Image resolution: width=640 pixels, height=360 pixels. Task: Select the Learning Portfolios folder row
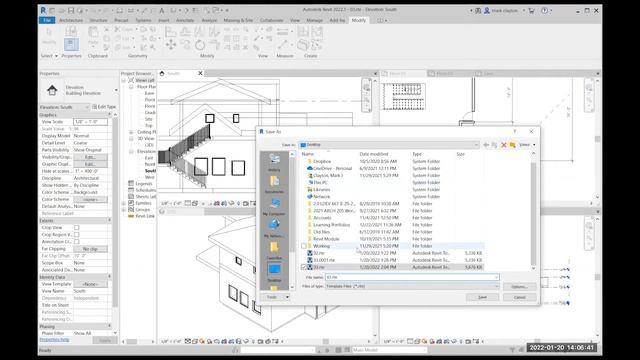(x=391, y=225)
